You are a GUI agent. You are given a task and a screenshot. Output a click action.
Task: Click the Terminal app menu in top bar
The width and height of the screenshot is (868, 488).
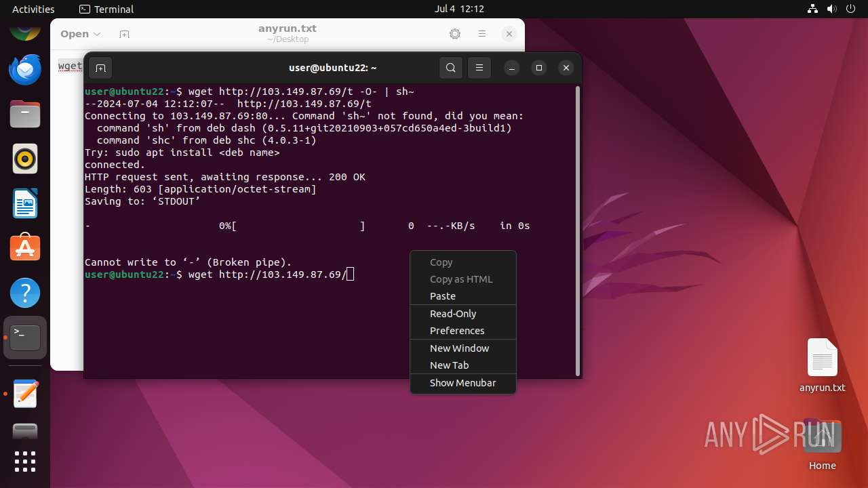pyautogui.click(x=106, y=9)
